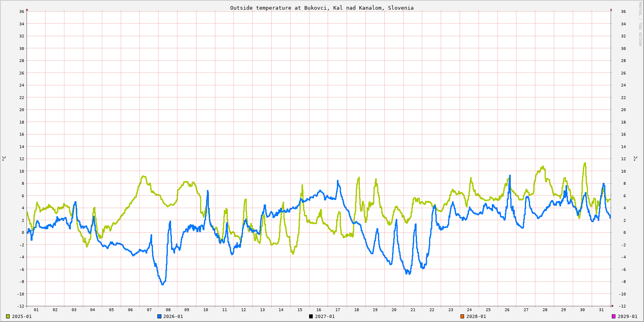The width and height of the screenshot is (644, 322).
Task: Click the "10" label on the right y-axis
Action: tap(623, 171)
